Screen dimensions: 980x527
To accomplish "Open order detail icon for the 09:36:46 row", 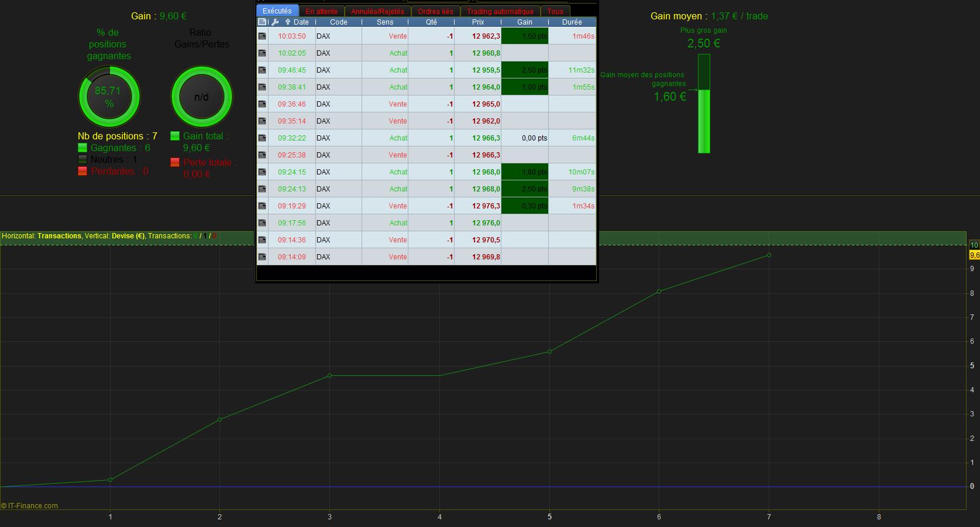I will [x=262, y=104].
